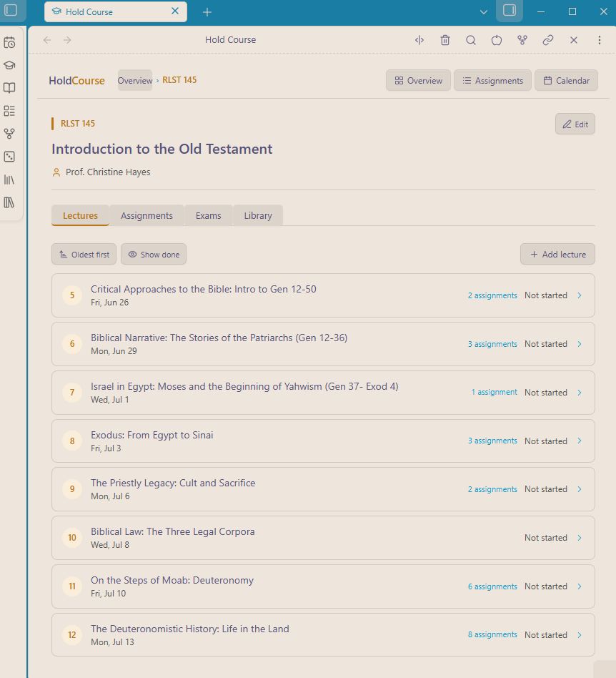Expand chevron for Exodus lecture
The width and height of the screenshot is (616, 678).
click(x=580, y=441)
